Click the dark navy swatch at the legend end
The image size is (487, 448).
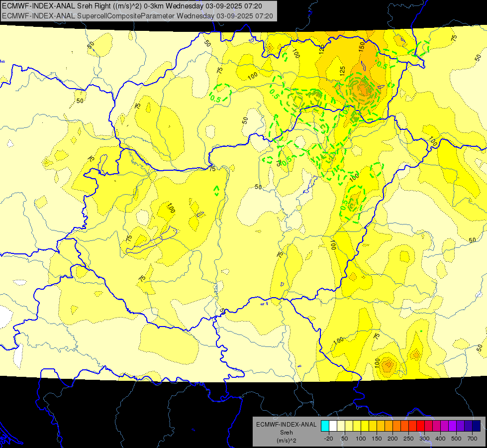[477, 426]
